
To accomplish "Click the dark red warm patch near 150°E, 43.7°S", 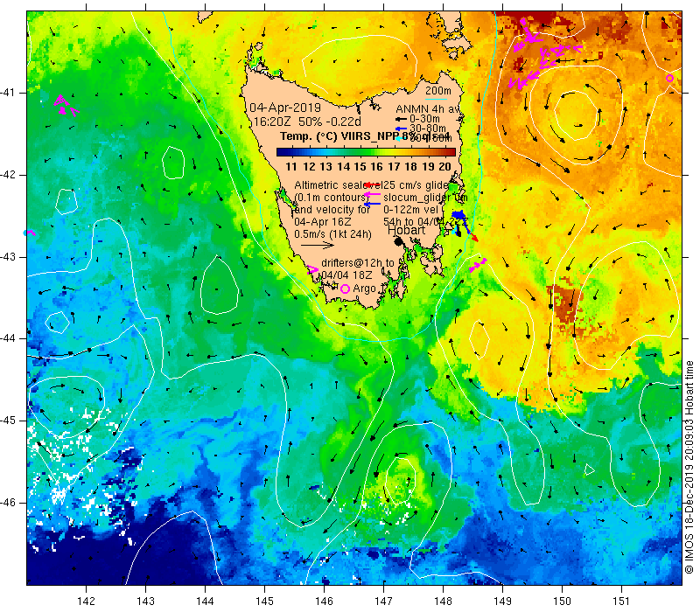I will tap(566, 303).
